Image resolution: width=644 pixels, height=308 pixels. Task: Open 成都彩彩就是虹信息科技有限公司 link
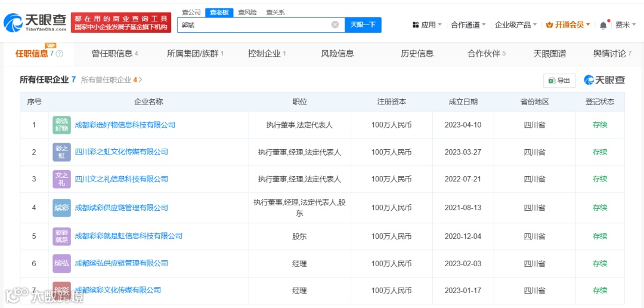coord(129,236)
